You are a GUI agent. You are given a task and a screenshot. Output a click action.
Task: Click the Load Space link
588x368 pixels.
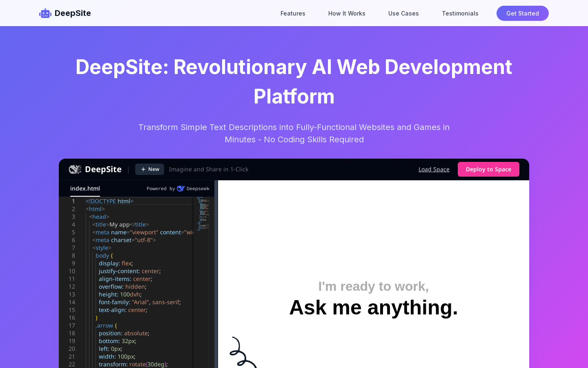click(434, 169)
